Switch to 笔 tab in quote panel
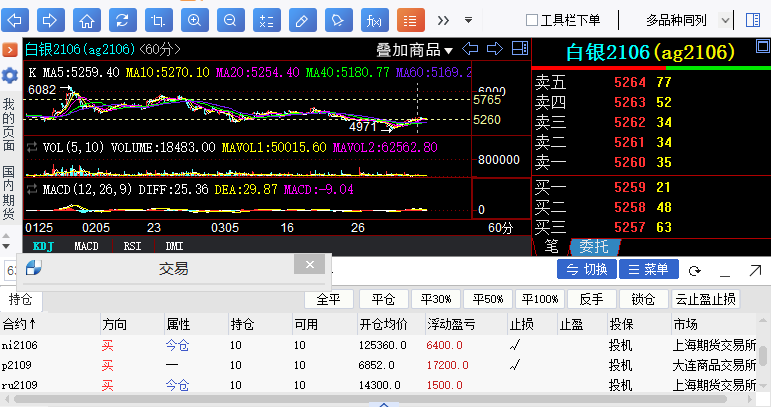Viewport: 771px width, 407px height. 552,246
